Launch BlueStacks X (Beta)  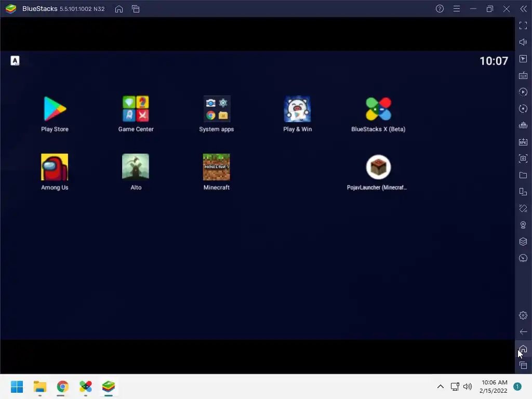[378, 109]
